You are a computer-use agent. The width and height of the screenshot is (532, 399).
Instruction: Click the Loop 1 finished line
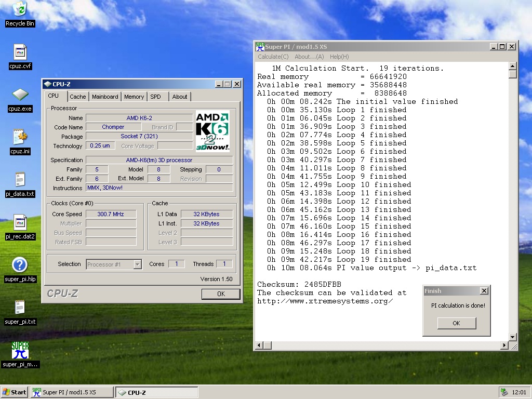[x=337, y=110]
